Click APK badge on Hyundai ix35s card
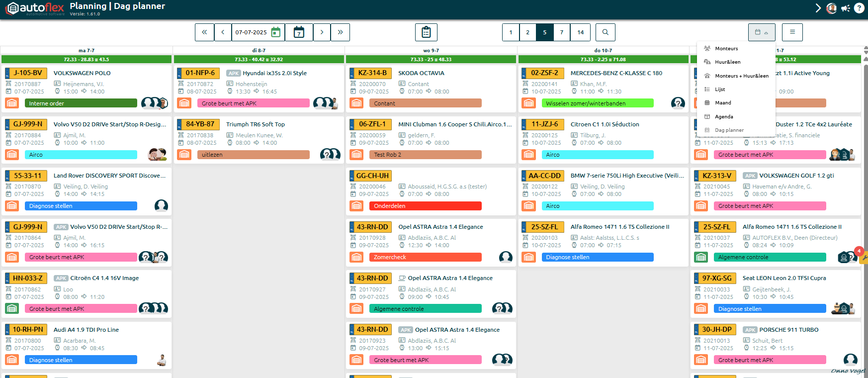Viewport: 868px width, 378px height. tap(234, 73)
